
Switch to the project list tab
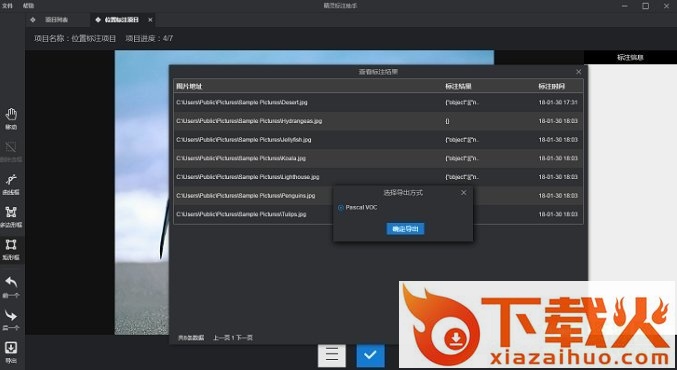51,19
